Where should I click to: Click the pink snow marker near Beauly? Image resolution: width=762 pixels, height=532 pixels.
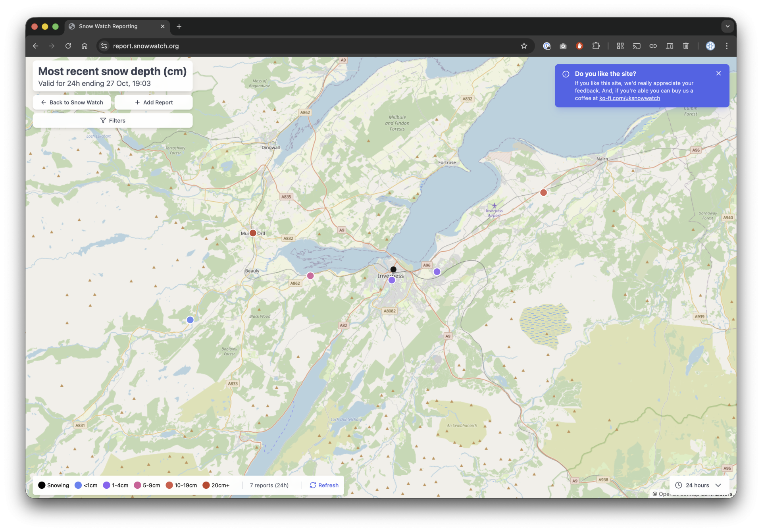pos(310,276)
